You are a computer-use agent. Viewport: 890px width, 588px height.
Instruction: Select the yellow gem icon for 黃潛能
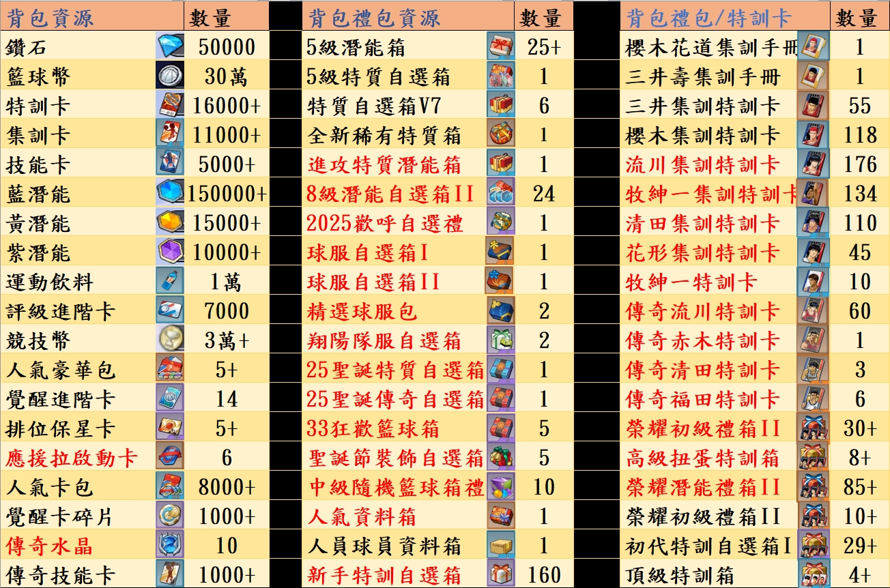169,222
